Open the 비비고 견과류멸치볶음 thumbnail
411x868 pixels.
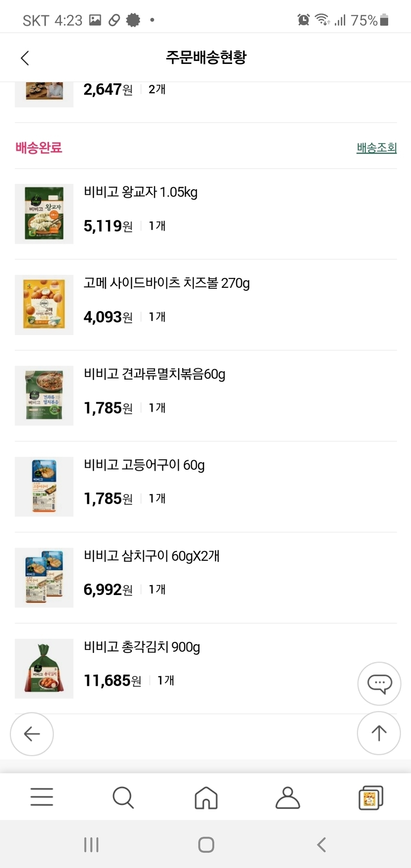tap(44, 396)
